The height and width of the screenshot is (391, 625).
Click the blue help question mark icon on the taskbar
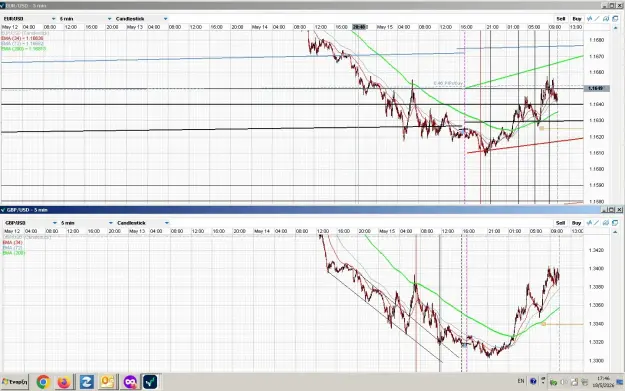tap(533, 381)
